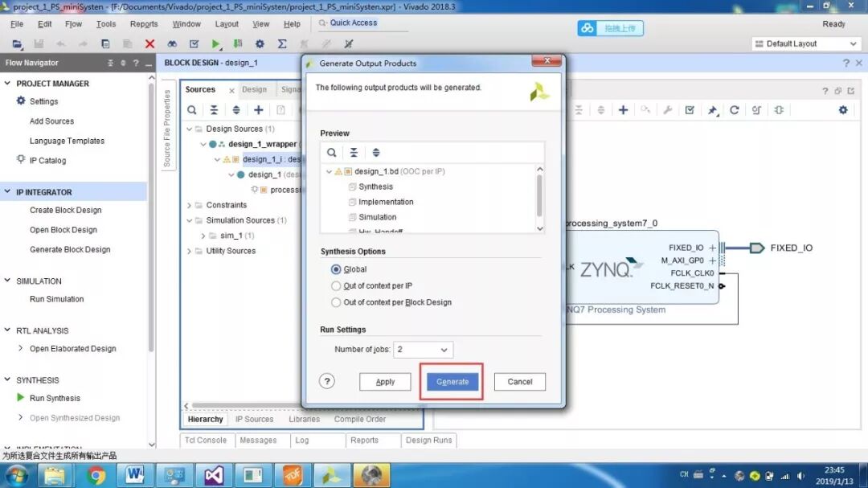Click the cloud upload button icon
Screen dimensions: 868x488
point(588,27)
